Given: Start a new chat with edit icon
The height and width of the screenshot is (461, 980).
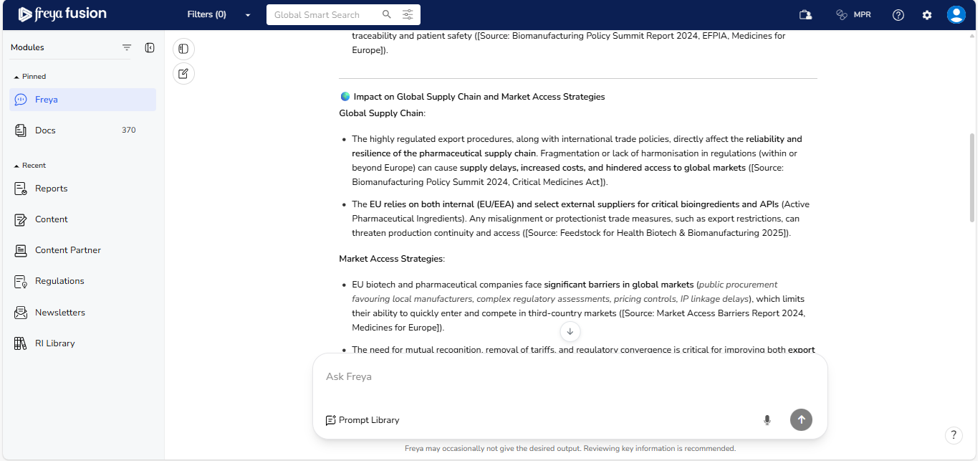Looking at the screenshot, I should 183,73.
